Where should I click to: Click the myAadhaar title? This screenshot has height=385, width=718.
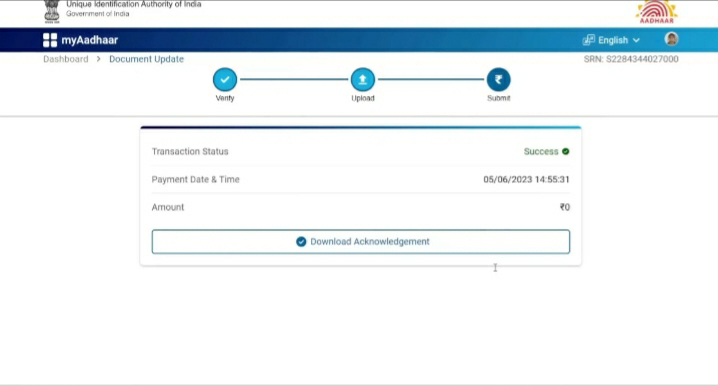coord(90,40)
